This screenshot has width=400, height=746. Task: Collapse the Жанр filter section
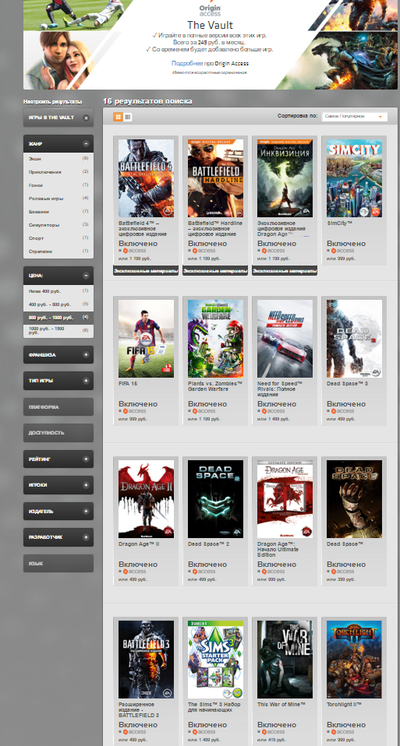click(86, 144)
